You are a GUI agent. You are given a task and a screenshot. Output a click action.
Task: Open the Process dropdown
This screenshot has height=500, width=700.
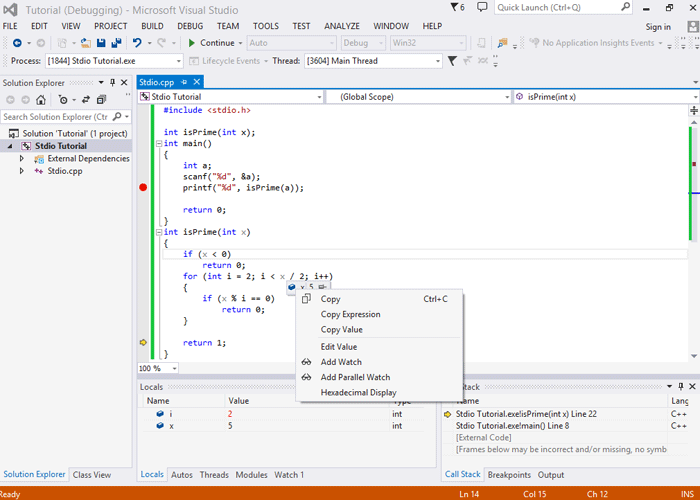coord(179,61)
